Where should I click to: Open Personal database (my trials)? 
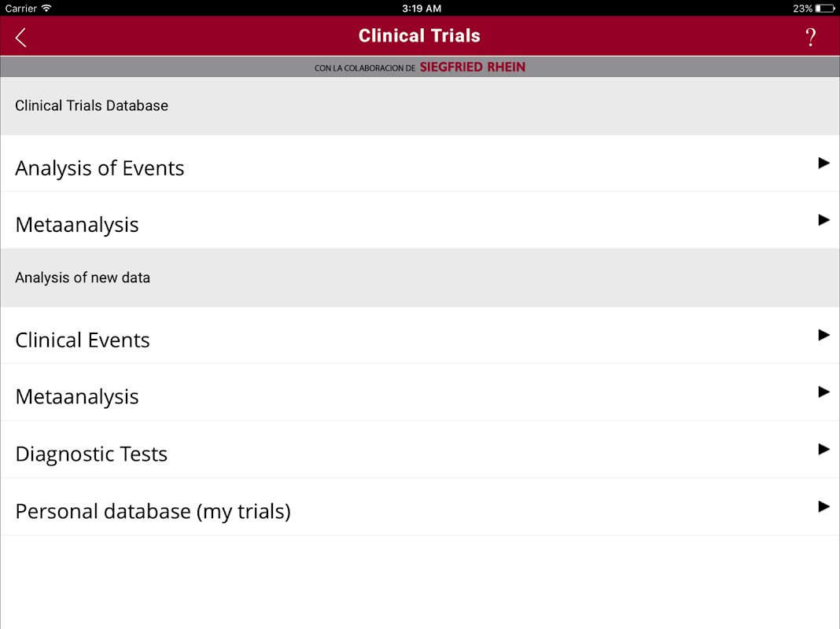point(153,512)
